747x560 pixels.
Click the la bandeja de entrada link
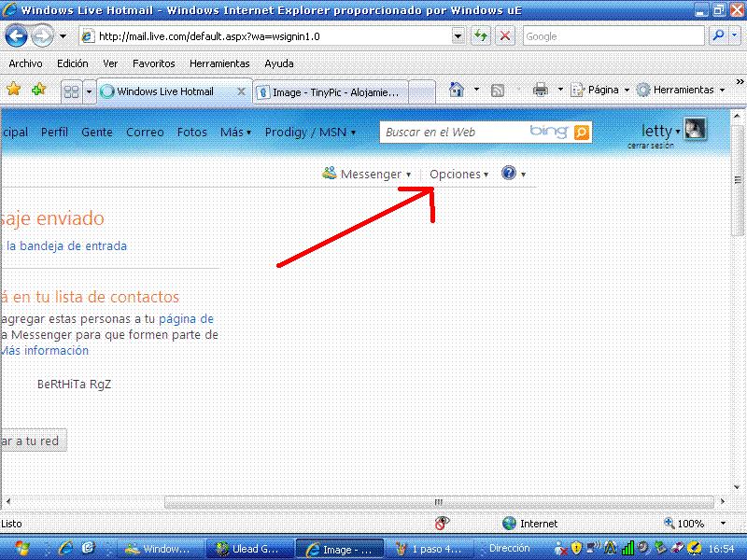pos(66,245)
